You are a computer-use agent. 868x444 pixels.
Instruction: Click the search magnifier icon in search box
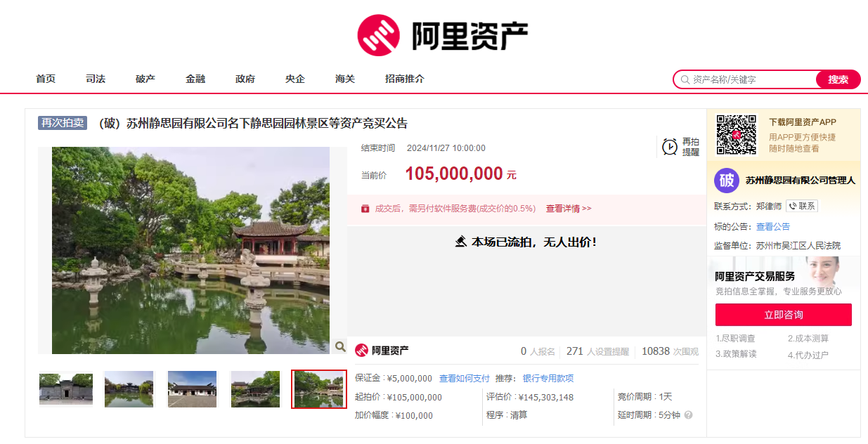pyautogui.click(x=685, y=79)
